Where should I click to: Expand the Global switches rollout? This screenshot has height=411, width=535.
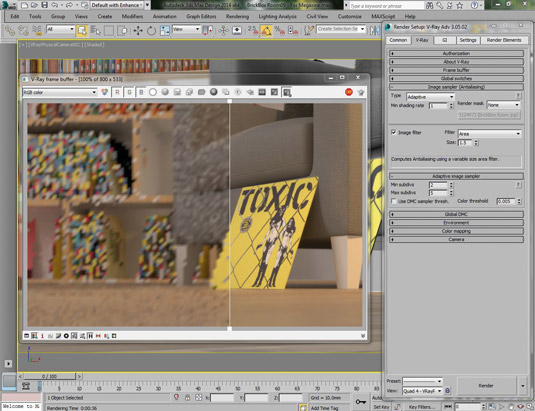point(456,78)
